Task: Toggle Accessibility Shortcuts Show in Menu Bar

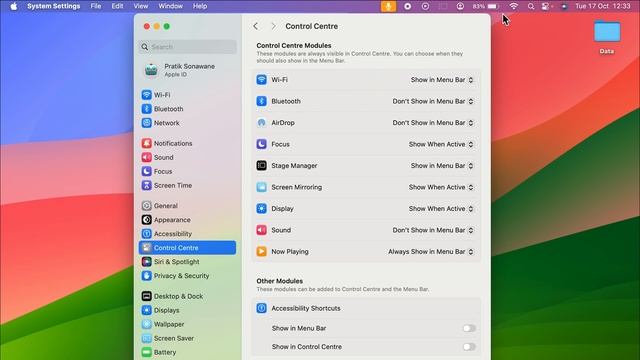Action: coord(469,328)
